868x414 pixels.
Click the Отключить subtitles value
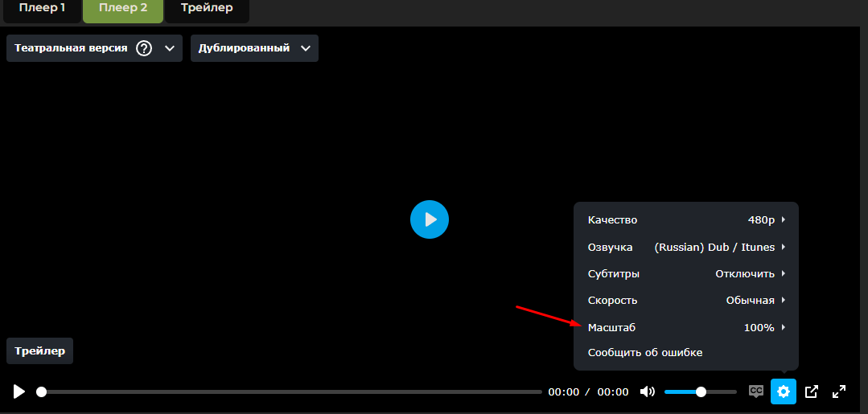[745, 274]
